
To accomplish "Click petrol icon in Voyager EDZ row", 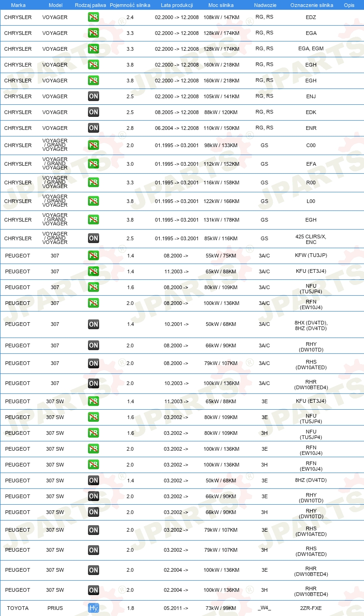I will (94, 17).
